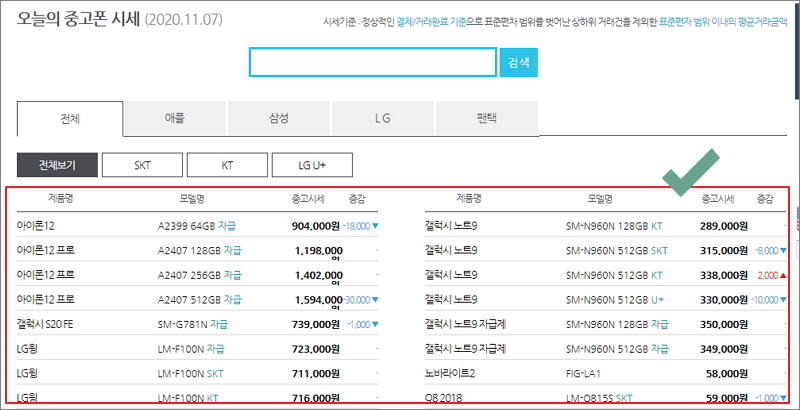Click model SM-N960N 128GB KT

(614, 226)
